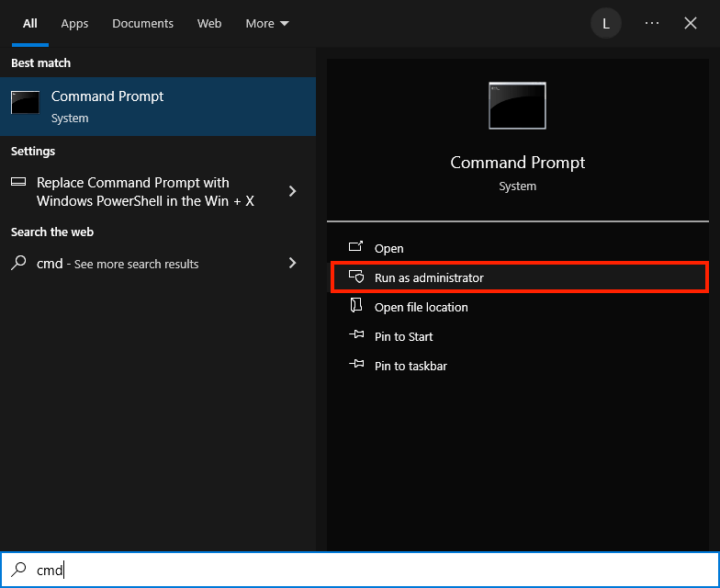The height and width of the screenshot is (588, 720).
Task: Choose Open file location
Action: [421, 307]
